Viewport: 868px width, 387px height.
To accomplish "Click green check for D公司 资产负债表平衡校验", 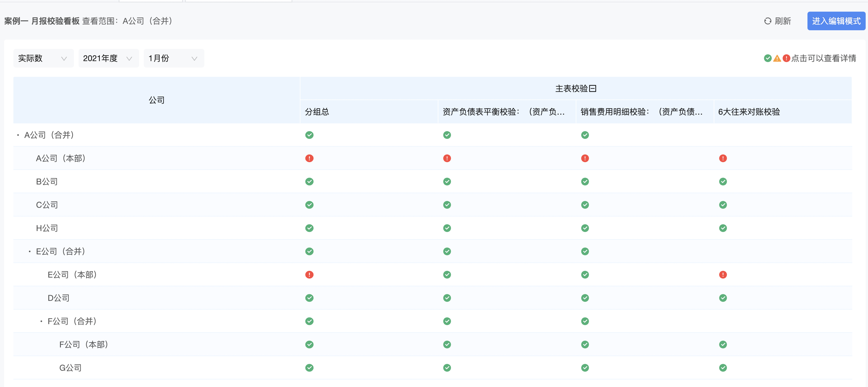I will (x=447, y=298).
